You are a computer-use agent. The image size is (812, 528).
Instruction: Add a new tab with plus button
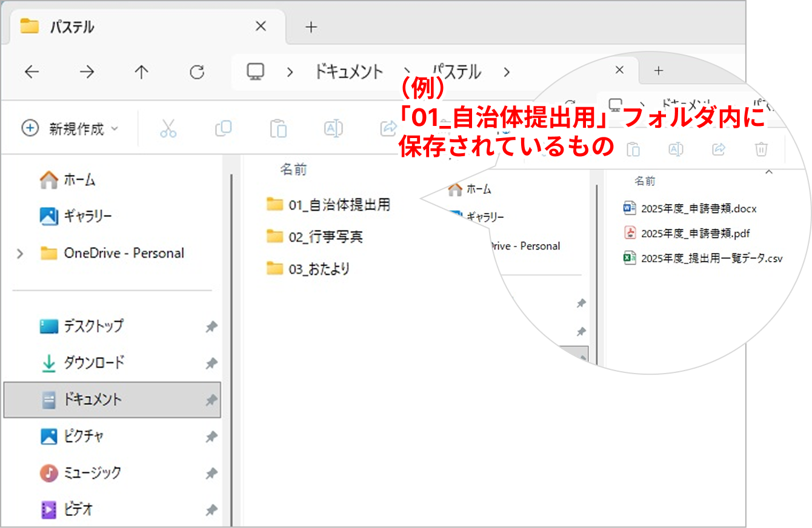coord(311,27)
